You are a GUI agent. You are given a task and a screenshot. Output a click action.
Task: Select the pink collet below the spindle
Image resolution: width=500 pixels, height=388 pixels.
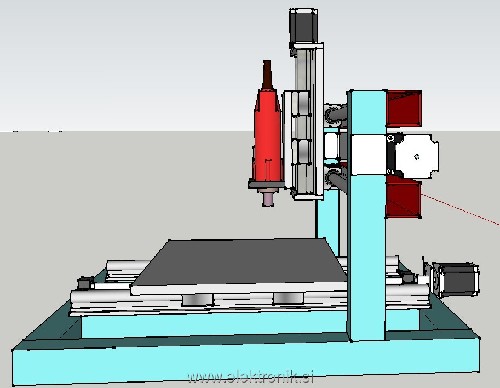(x=270, y=199)
